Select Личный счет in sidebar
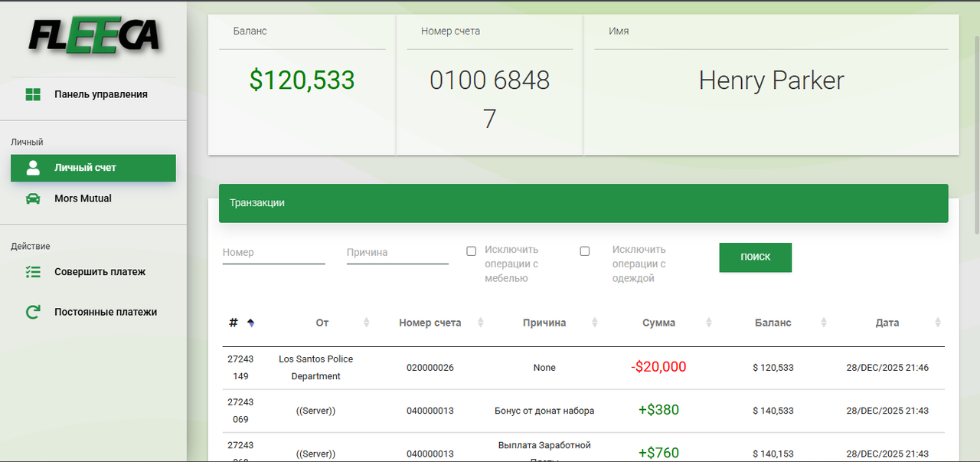This screenshot has width=980, height=462. pos(93,168)
